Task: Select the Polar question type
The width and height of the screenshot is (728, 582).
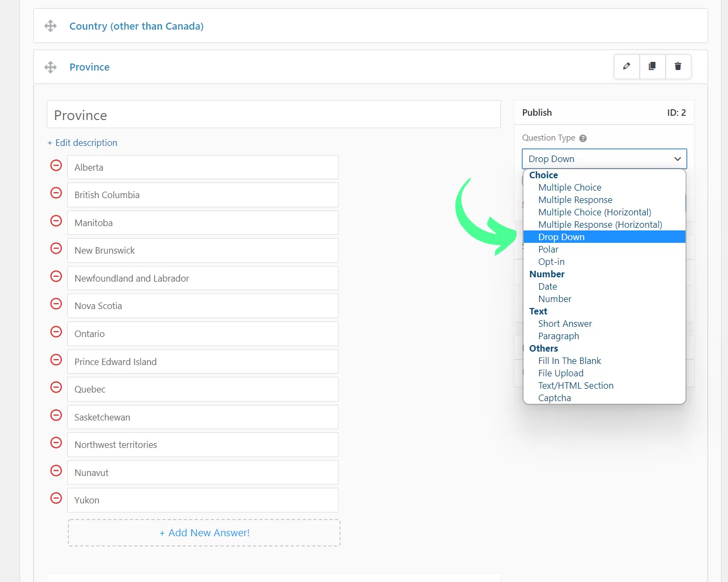Action: (x=548, y=249)
